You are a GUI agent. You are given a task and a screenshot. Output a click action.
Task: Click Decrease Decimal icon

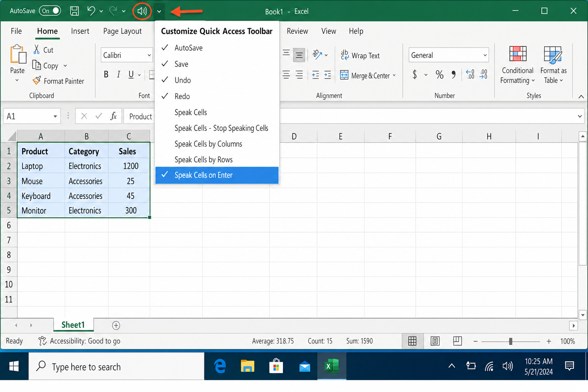pos(483,74)
